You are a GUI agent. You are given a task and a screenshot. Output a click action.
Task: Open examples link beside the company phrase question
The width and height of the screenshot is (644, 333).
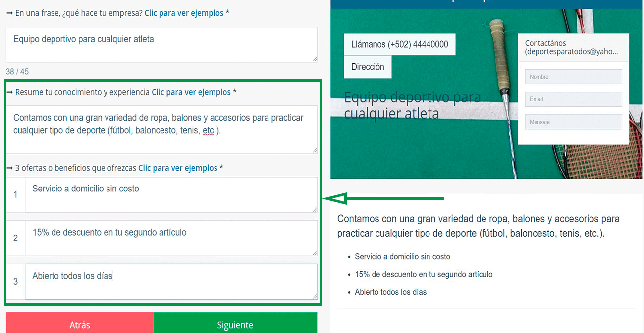click(x=184, y=13)
